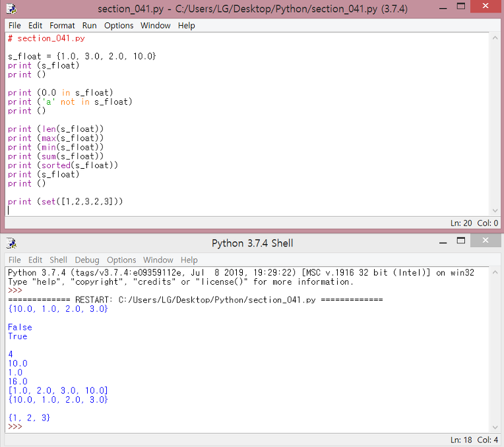Click the 'print (max(s_float))' line
The width and height of the screenshot is (504, 447).
click(x=55, y=138)
